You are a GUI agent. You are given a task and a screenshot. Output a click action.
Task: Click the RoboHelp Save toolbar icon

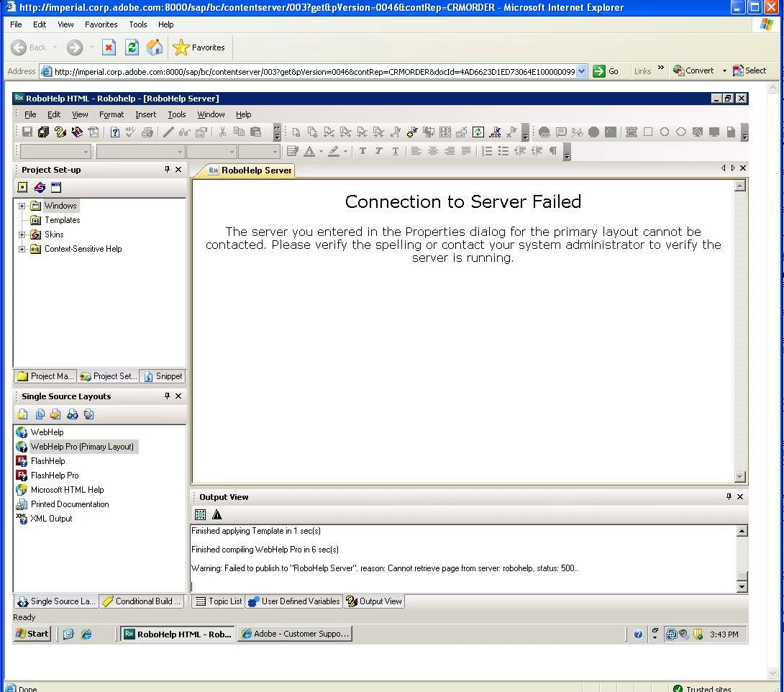27,132
